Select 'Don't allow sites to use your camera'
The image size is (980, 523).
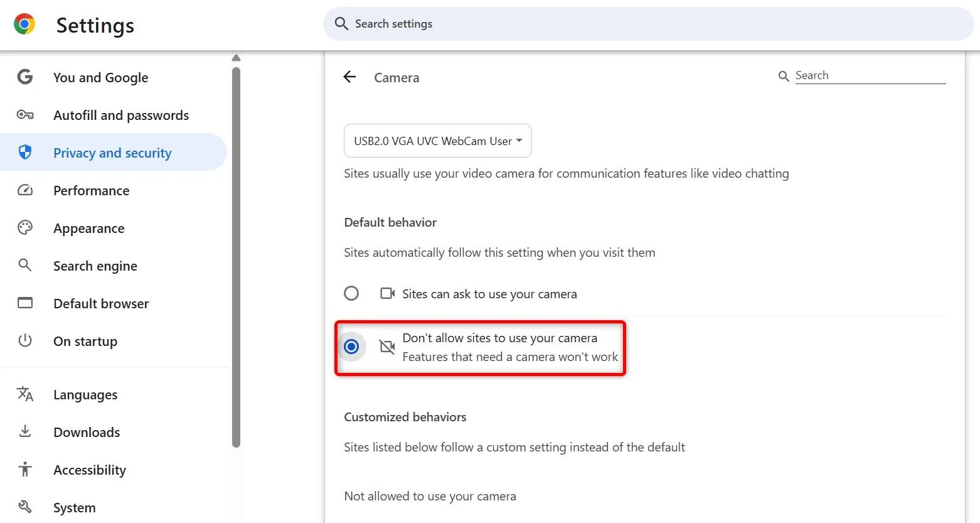(351, 346)
